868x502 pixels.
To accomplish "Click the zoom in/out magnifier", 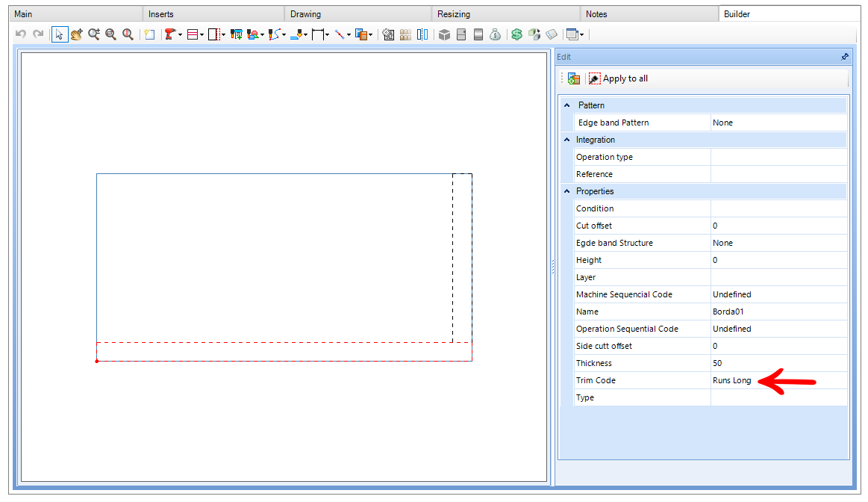I will (94, 34).
